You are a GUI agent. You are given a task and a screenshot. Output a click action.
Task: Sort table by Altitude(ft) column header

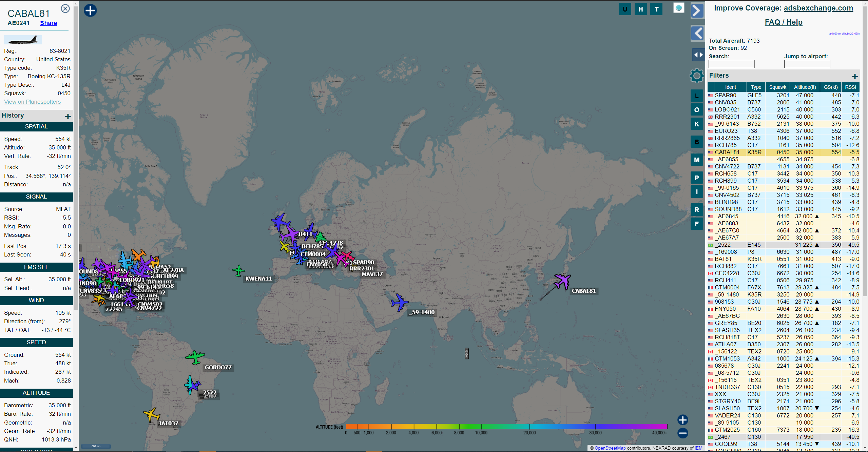(x=805, y=87)
